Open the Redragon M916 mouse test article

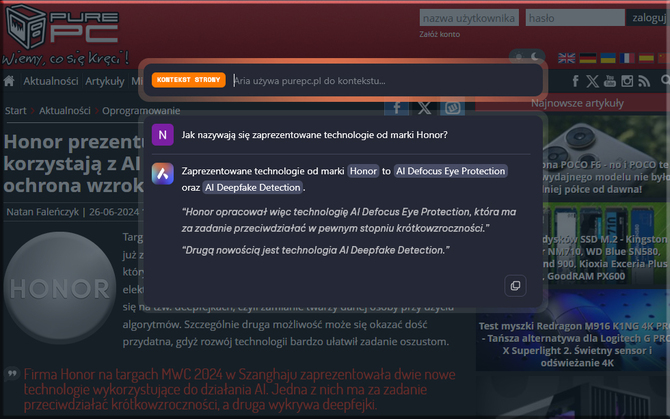coord(573,330)
